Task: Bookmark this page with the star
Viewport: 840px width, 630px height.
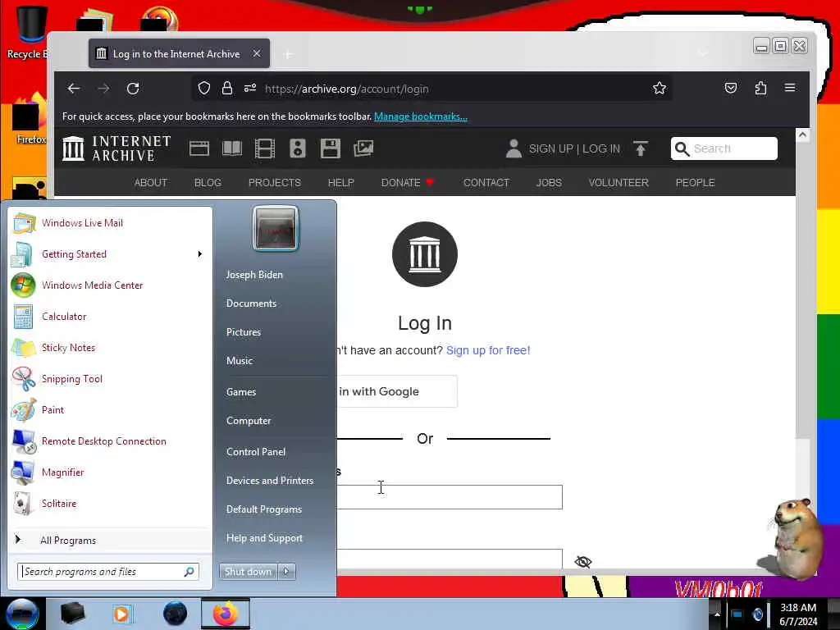Action: pos(660,89)
